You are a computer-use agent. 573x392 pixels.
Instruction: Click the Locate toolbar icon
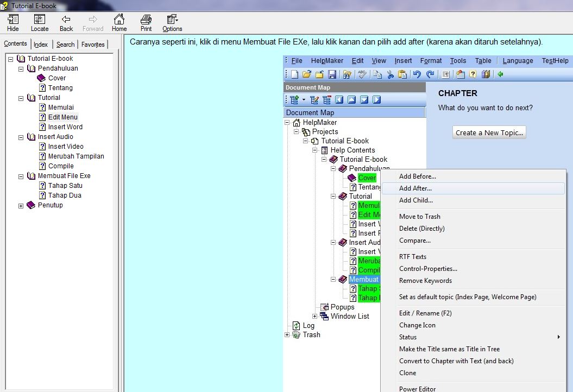(x=40, y=23)
